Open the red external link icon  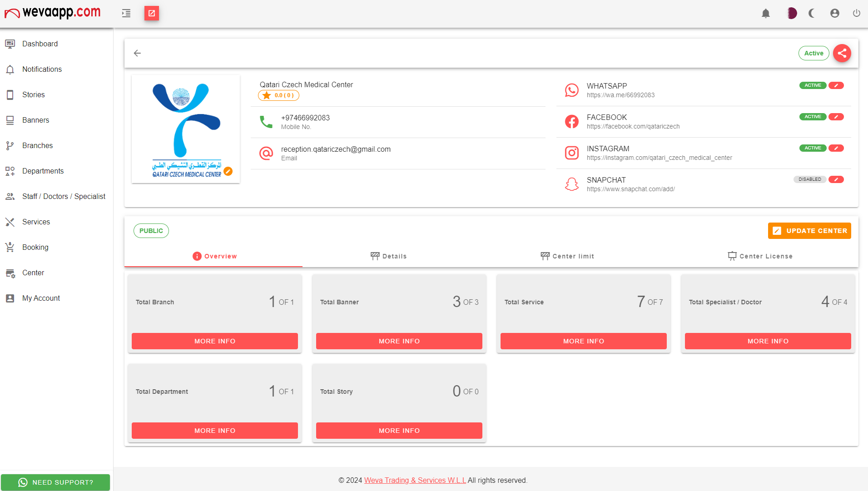(152, 13)
